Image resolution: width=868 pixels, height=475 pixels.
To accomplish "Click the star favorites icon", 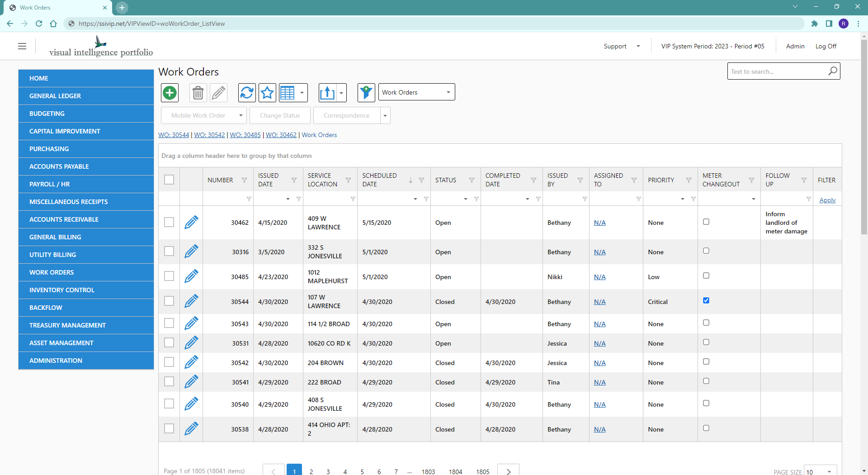I will point(267,92).
